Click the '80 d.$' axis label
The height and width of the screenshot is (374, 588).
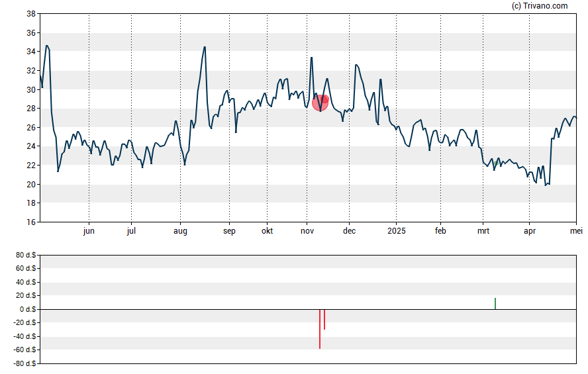pos(26,256)
